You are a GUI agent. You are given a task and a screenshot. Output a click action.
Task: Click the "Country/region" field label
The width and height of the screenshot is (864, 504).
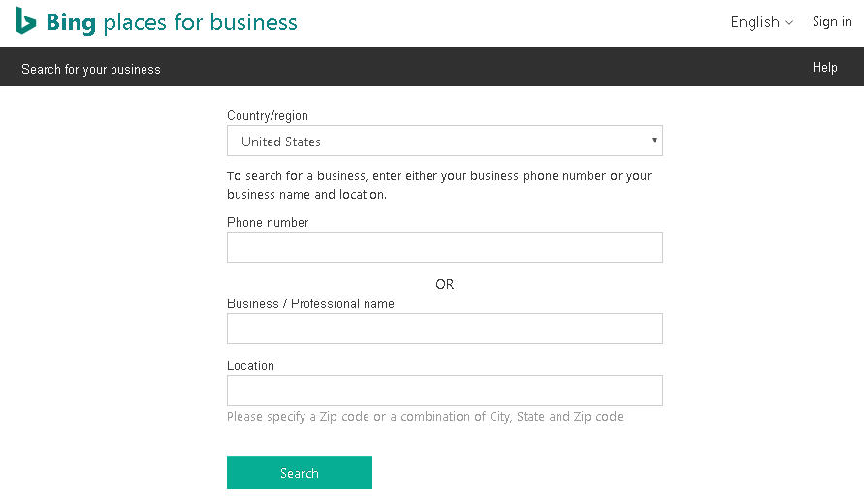(x=268, y=116)
